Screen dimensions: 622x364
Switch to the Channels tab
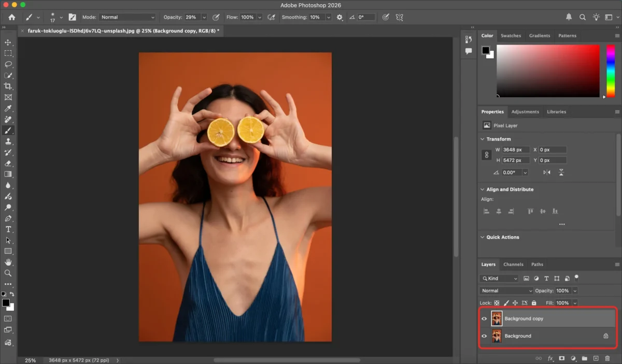(513, 264)
